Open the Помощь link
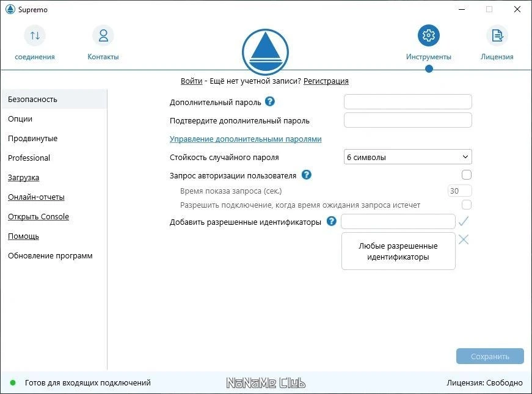This screenshot has height=394, width=532. [23, 236]
